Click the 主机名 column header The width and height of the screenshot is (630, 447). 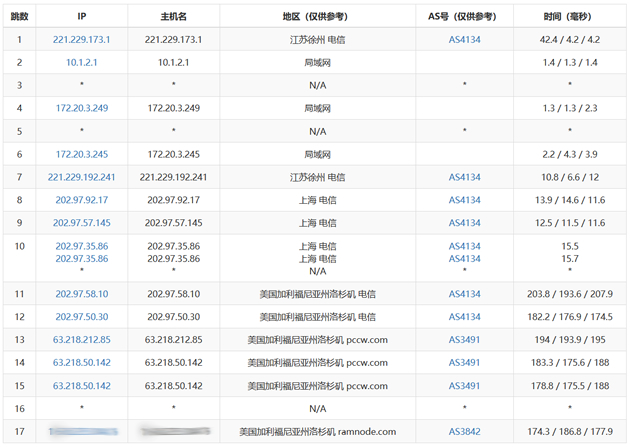pos(173,17)
